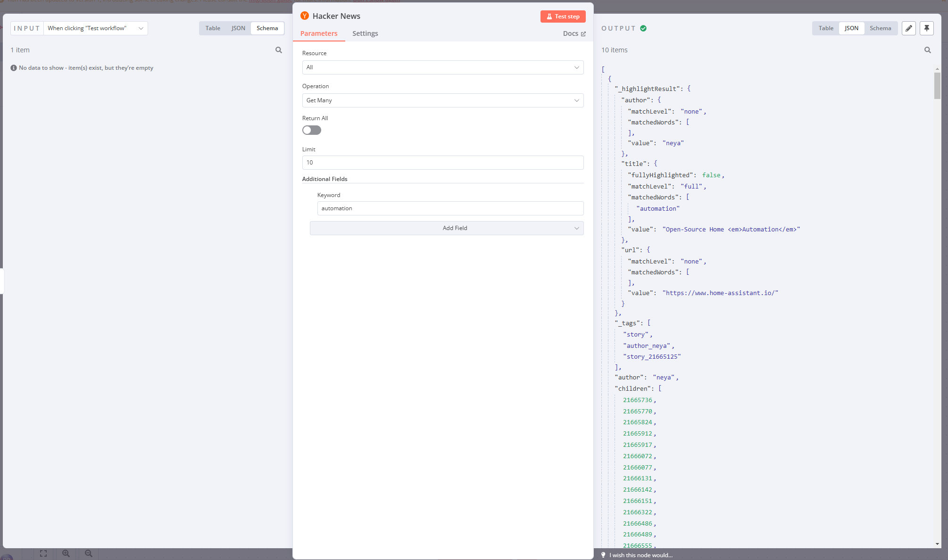
Task: Click the success checkmark beside OUTPUT
Action: [643, 28]
